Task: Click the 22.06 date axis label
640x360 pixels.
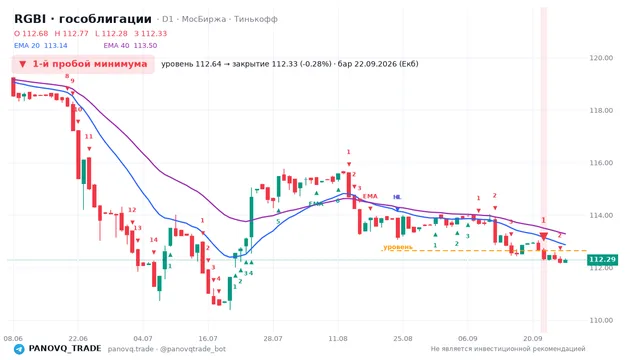Action: [x=78, y=339]
